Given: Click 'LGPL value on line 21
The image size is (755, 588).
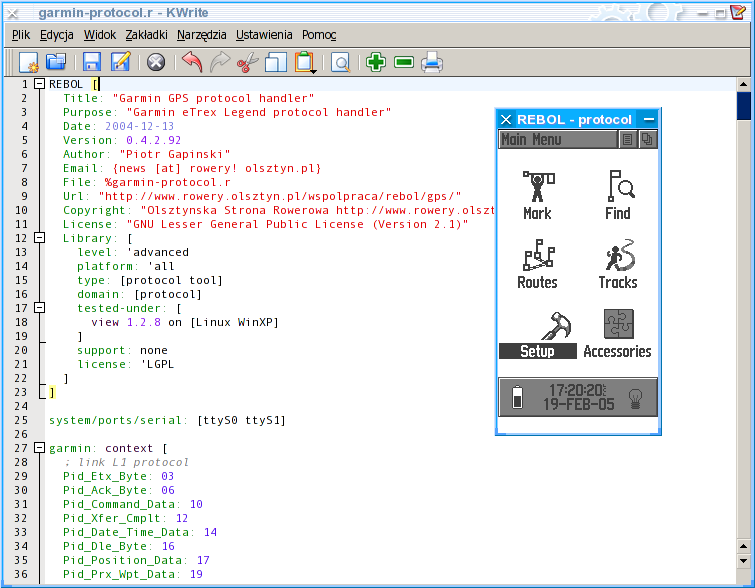Looking at the screenshot, I should pyautogui.click(x=157, y=364).
